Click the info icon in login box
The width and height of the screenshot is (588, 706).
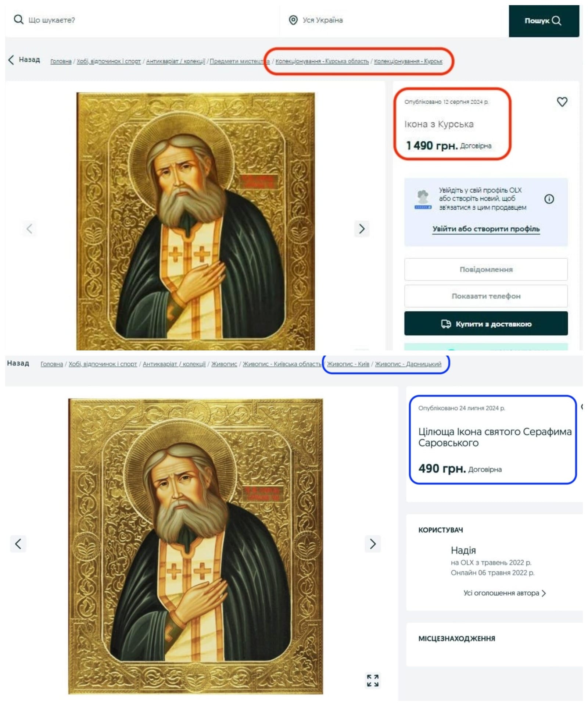tap(549, 199)
